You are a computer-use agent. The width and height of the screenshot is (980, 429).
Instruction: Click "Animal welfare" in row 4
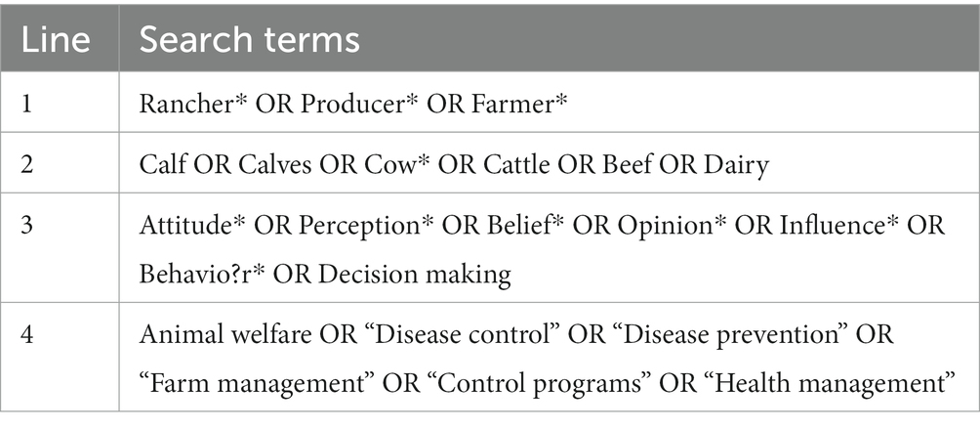[225, 335]
